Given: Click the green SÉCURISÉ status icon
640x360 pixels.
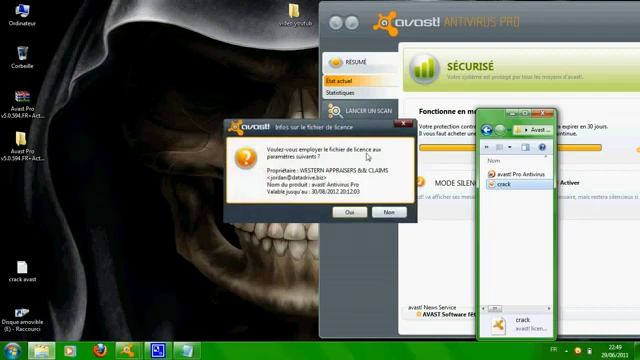Looking at the screenshot, I should (x=424, y=69).
